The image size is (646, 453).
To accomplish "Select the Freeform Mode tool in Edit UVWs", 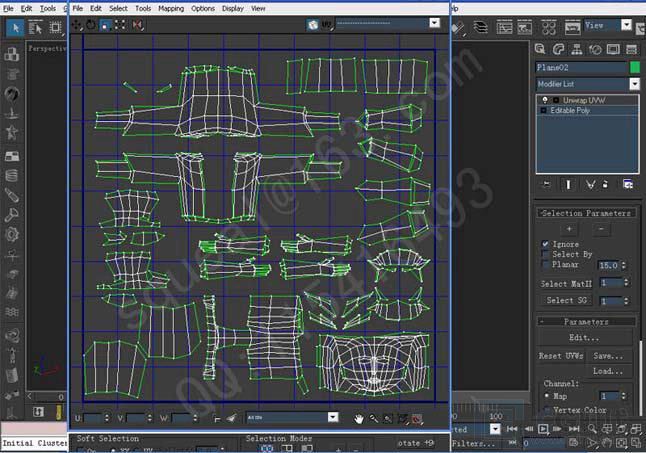I will coord(120,25).
